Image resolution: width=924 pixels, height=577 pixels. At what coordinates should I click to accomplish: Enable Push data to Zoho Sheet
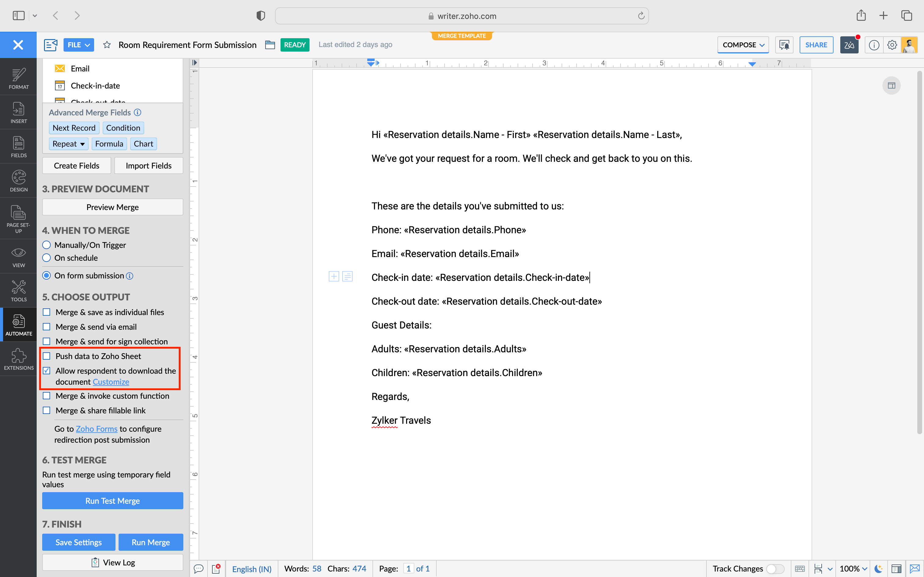point(46,356)
